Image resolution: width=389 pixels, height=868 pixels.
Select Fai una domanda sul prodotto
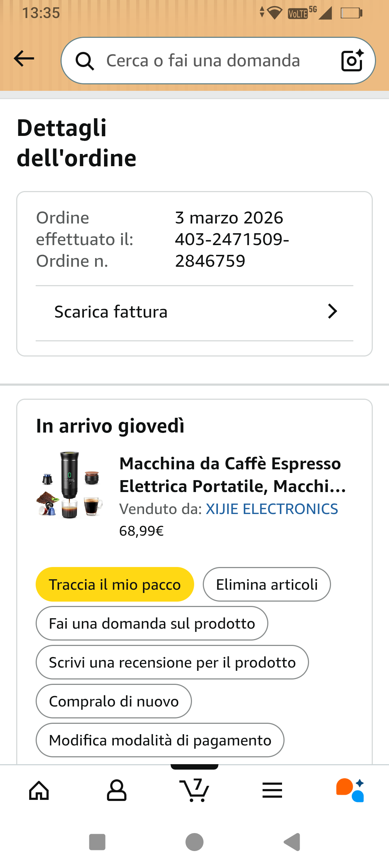pyautogui.click(x=152, y=623)
